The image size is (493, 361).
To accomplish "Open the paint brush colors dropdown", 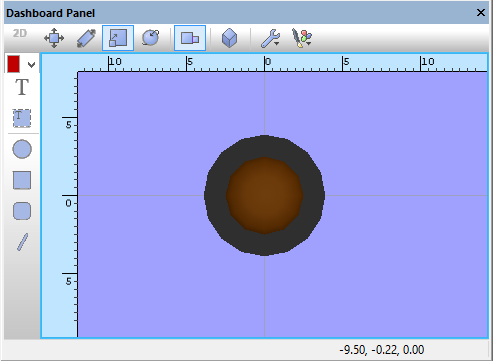I will (302, 38).
